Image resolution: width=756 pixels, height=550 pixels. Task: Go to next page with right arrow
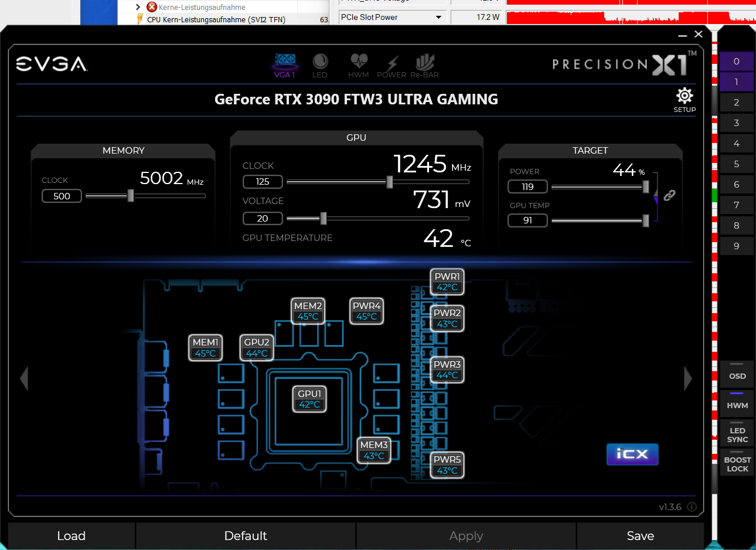[x=688, y=378]
